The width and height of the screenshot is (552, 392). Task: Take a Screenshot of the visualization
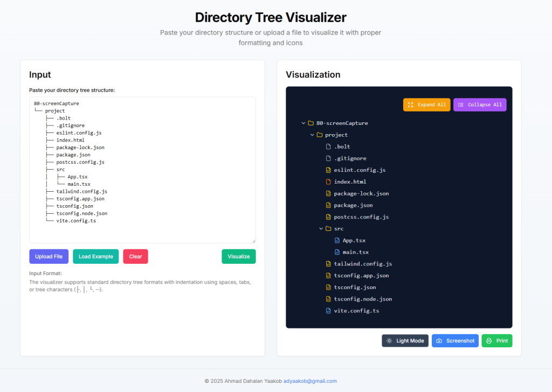(x=455, y=341)
